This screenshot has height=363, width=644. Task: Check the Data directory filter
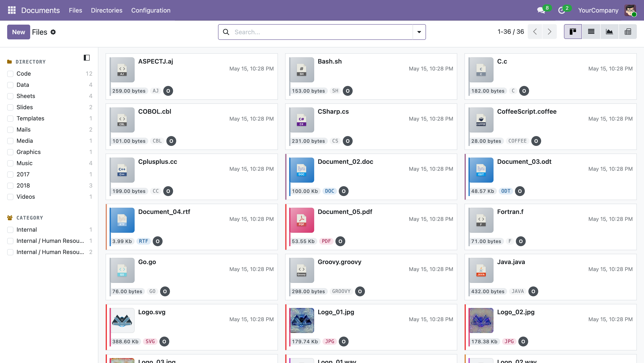click(x=10, y=85)
